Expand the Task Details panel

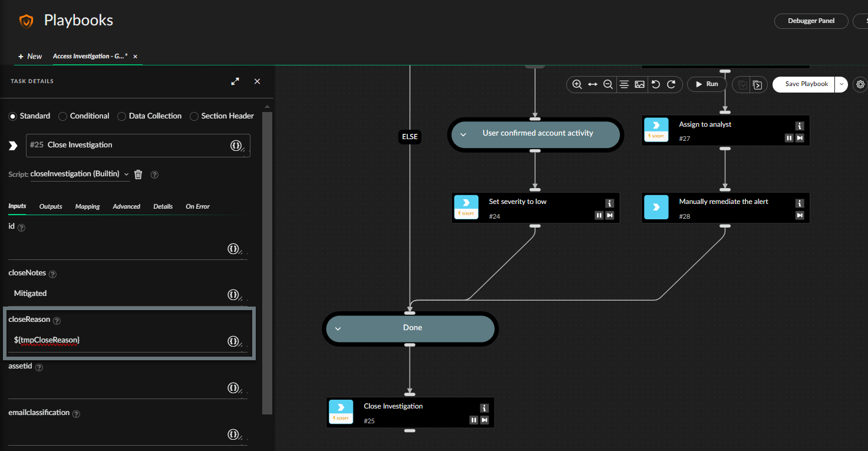click(235, 81)
